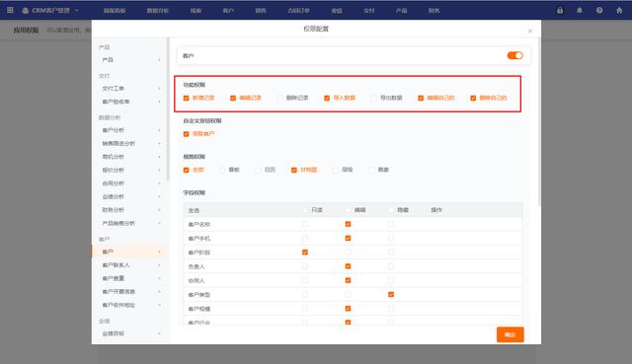The height and width of the screenshot is (364, 632).
Task: Uncheck hidden for 客户类型 row
Action: (391, 295)
